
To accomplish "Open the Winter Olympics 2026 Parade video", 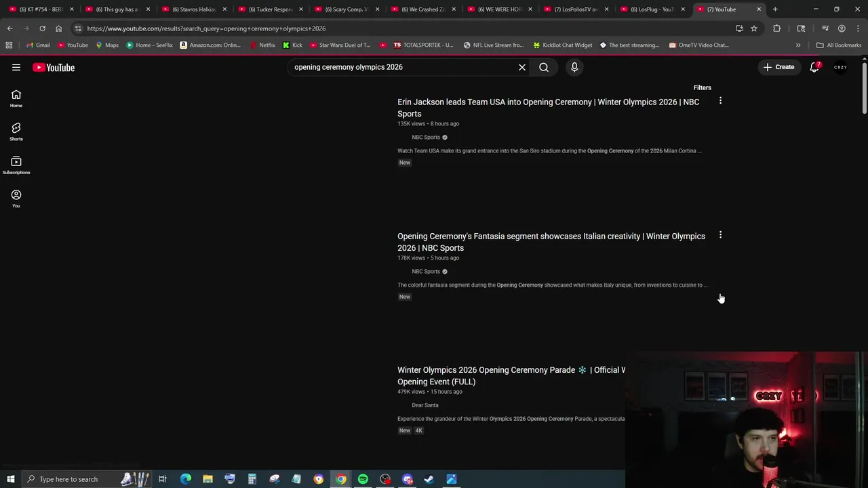I will [511, 375].
